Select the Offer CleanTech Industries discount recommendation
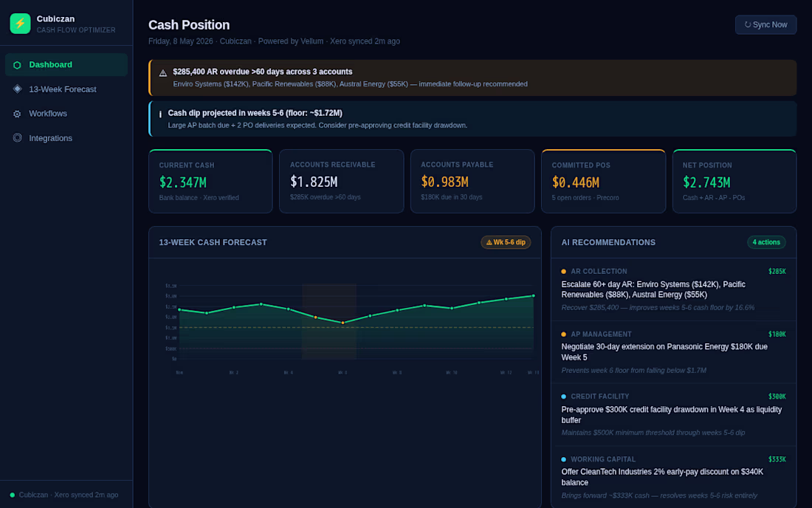 (673, 478)
